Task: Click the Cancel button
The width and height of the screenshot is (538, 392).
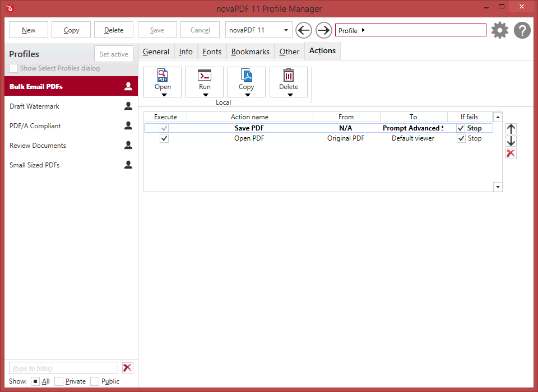Action: coord(200,30)
